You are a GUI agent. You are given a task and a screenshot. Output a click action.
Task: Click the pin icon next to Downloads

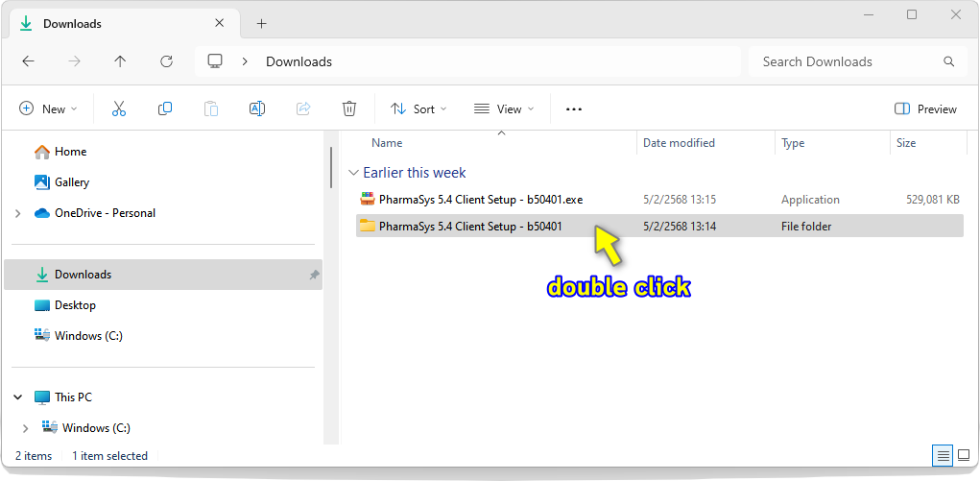coord(315,275)
